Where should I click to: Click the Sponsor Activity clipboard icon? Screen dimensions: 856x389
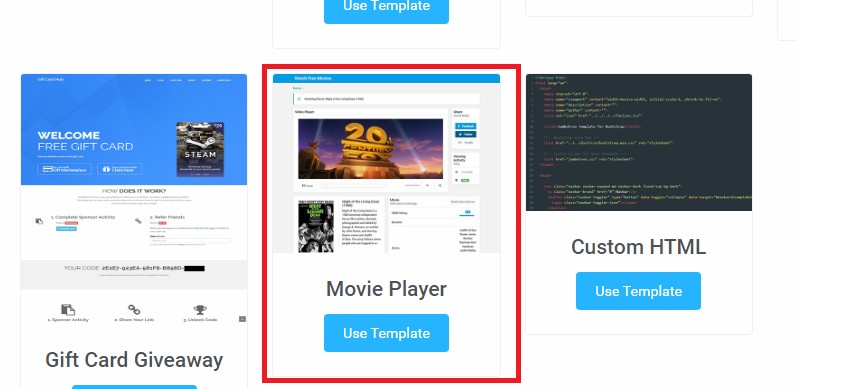click(x=68, y=310)
